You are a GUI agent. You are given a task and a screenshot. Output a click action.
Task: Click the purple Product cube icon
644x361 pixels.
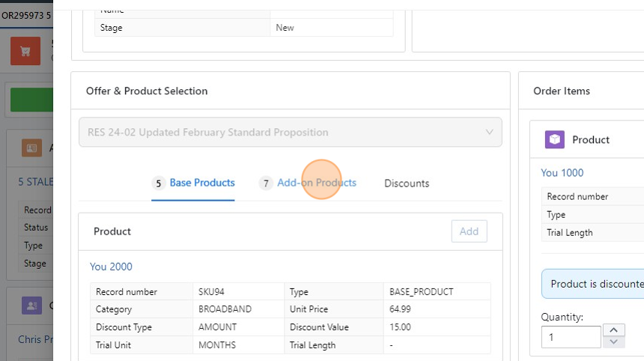[x=554, y=139]
